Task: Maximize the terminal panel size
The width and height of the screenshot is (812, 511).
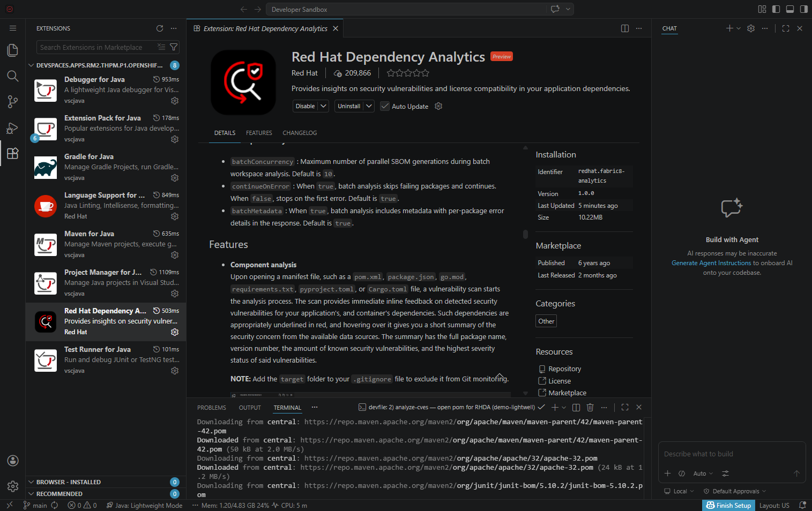Action: pyautogui.click(x=625, y=407)
